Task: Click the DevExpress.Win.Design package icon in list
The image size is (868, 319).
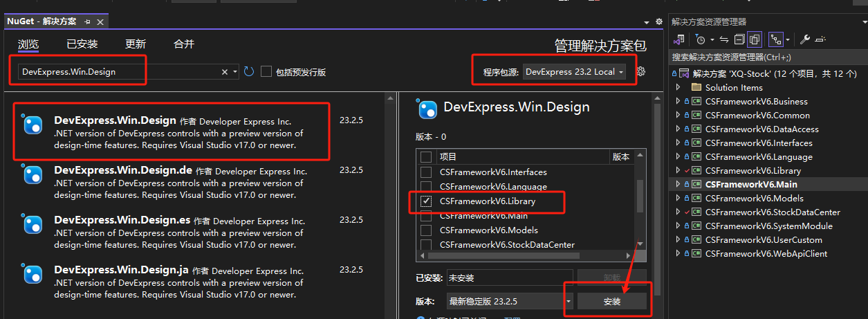Action: pyautogui.click(x=33, y=125)
